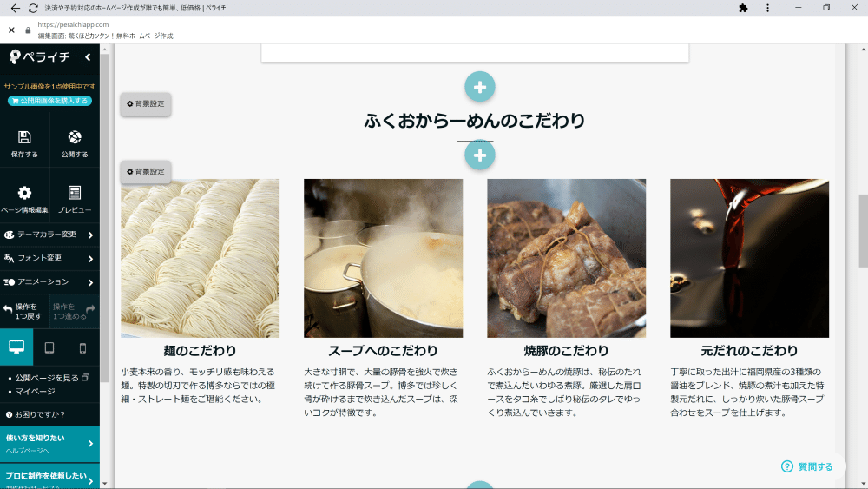Add block above the ふくおからーめんのこだわり heading
Screen dimensions: 868x489
point(479,86)
